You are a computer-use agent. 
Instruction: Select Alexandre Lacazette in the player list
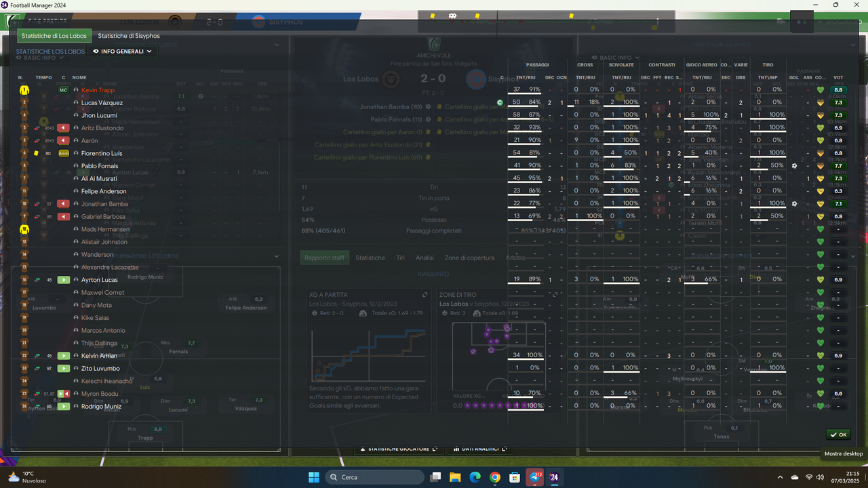coord(110,268)
